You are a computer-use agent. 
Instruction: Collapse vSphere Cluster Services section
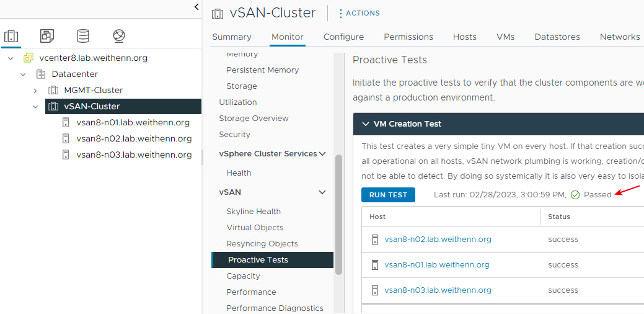point(322,154)
